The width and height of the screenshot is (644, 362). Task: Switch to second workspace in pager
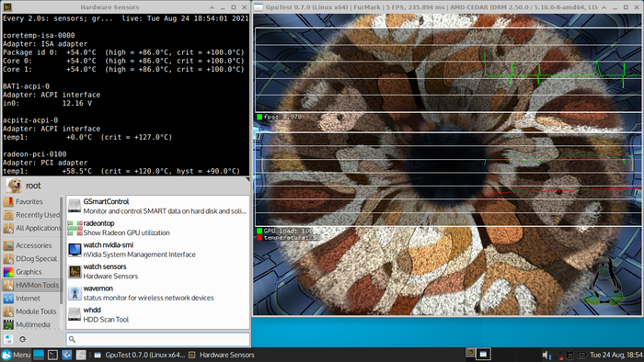point(483,354)
